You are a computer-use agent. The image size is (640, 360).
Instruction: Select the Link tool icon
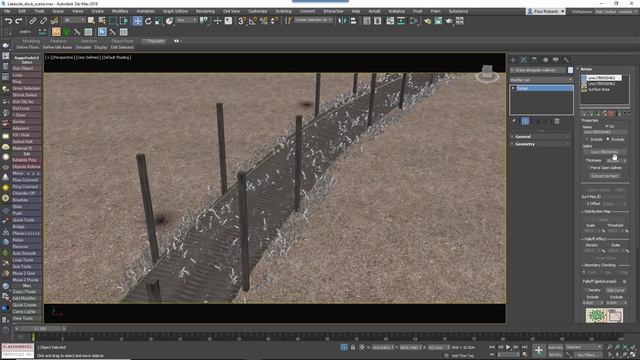tap(33, 21)
